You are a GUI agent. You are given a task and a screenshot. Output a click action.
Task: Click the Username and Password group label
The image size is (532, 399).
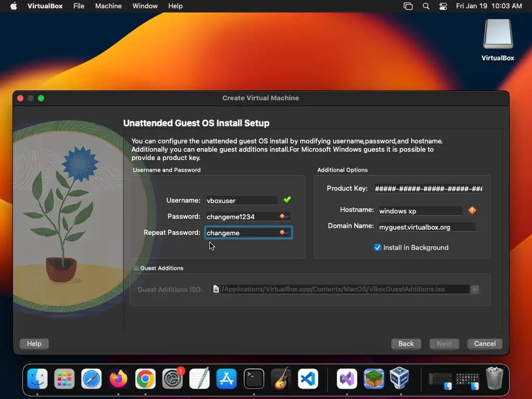[x=167, y=170]
